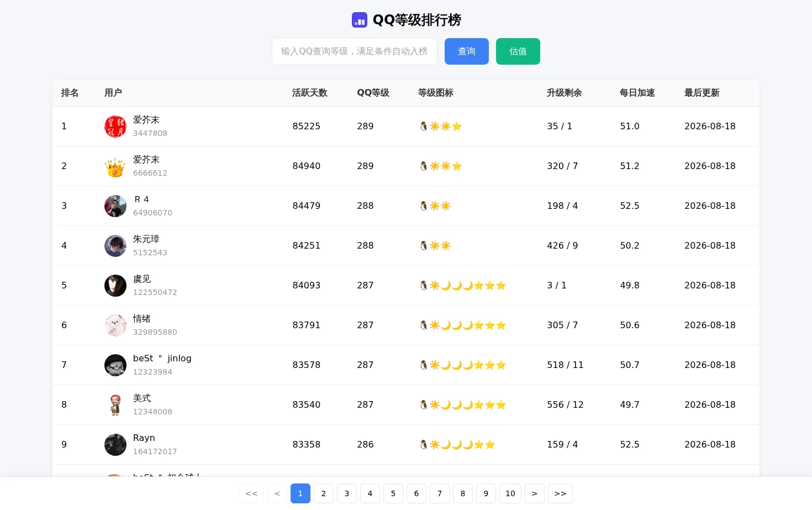Open avatar of user R 4
The image size is (812, 510).
pos(115,206)
